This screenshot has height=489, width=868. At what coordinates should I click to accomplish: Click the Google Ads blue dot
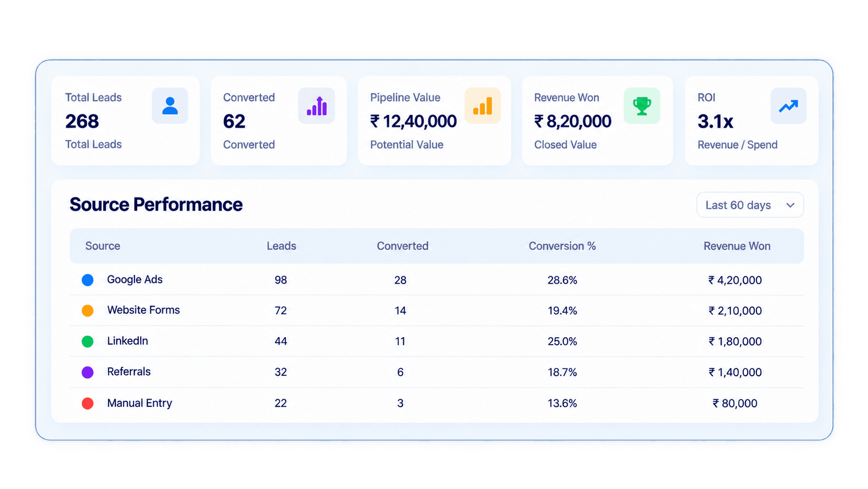click(88, 280)
